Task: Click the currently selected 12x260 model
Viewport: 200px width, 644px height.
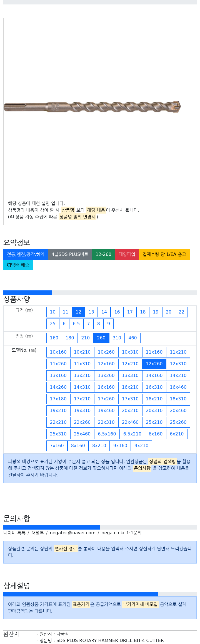Action: coord(154,364)
